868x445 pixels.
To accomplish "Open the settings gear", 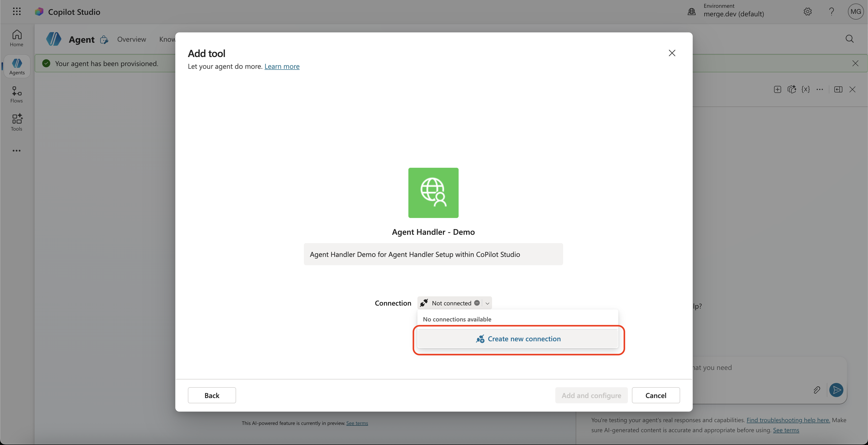I will click(x=807, y=12).
